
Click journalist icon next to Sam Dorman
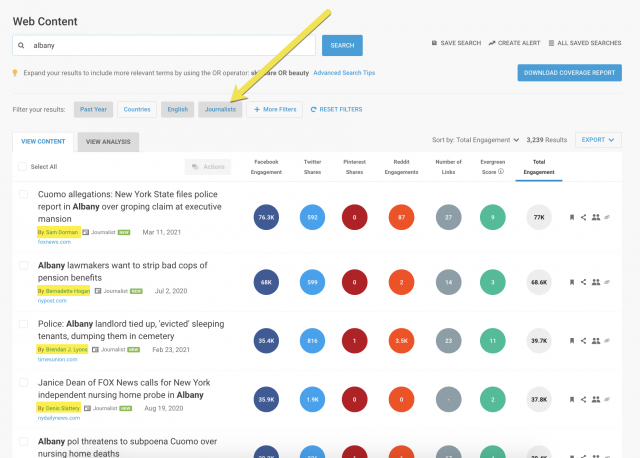(x=86, y=232)
